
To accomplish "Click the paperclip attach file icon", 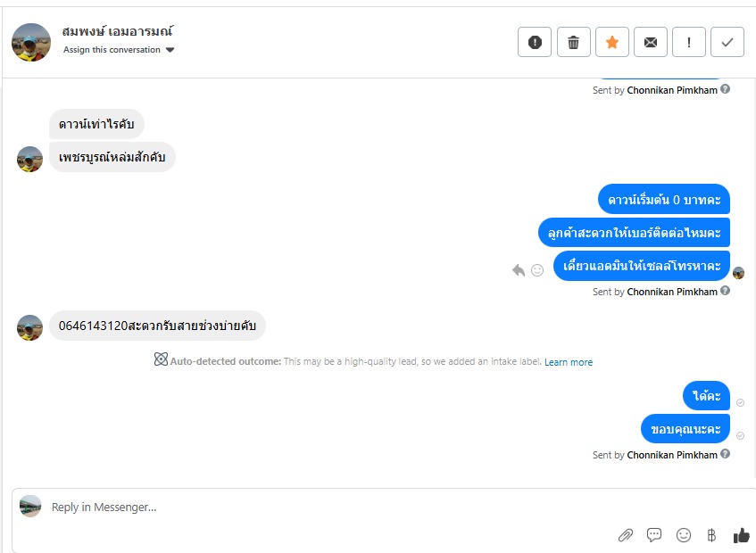I will pos(626,535).
